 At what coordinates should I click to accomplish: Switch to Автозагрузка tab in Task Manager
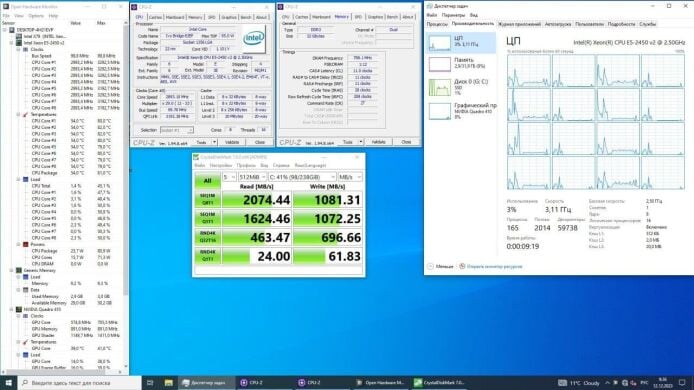[x=558, y=24]
